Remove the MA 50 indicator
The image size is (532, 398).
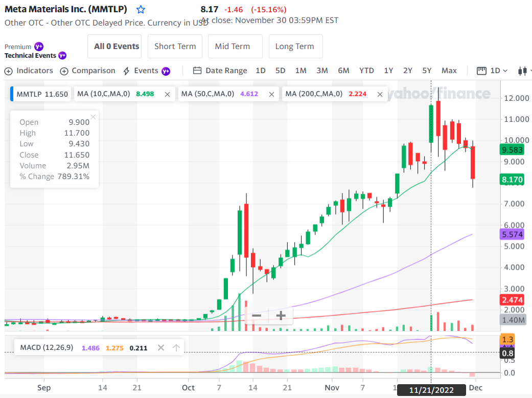[x=271, y=95]
